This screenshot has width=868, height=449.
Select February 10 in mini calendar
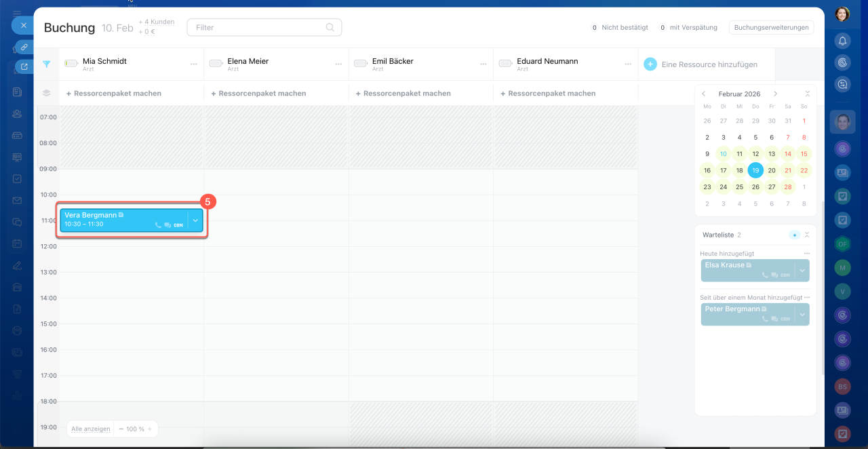(724, 154)
